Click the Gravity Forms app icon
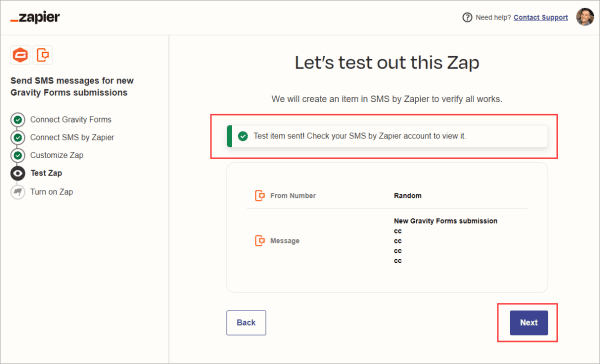This screenshot has height=364, width=600. [20, 55]
